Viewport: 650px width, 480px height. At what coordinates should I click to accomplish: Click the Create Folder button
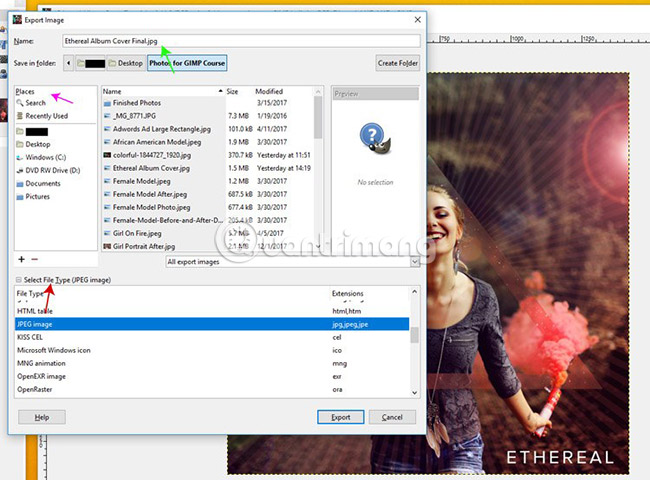tap(398, 63)
